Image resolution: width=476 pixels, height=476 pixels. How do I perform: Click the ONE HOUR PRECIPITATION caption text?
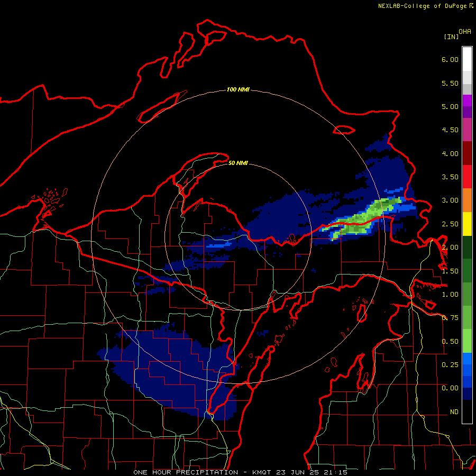186,472
